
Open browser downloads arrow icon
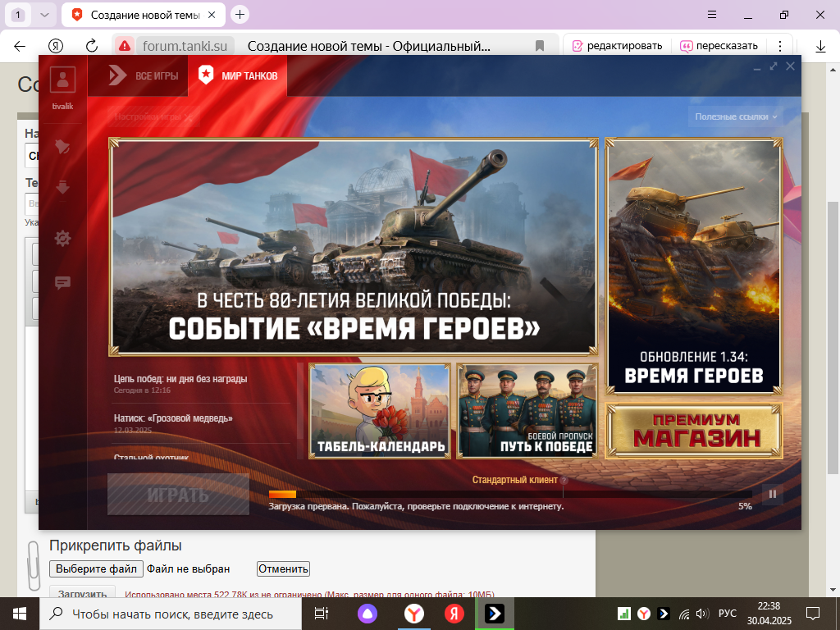click(x=820, y=47)
